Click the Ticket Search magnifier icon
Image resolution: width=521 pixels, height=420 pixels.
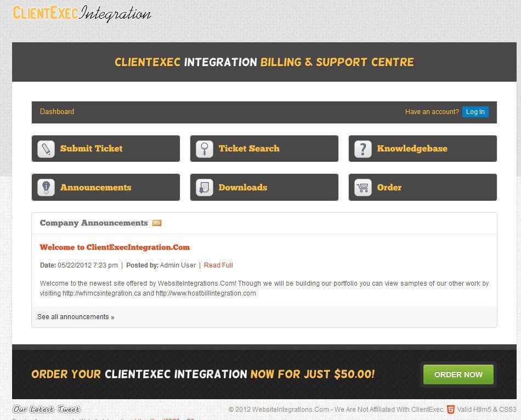(205, 149)
